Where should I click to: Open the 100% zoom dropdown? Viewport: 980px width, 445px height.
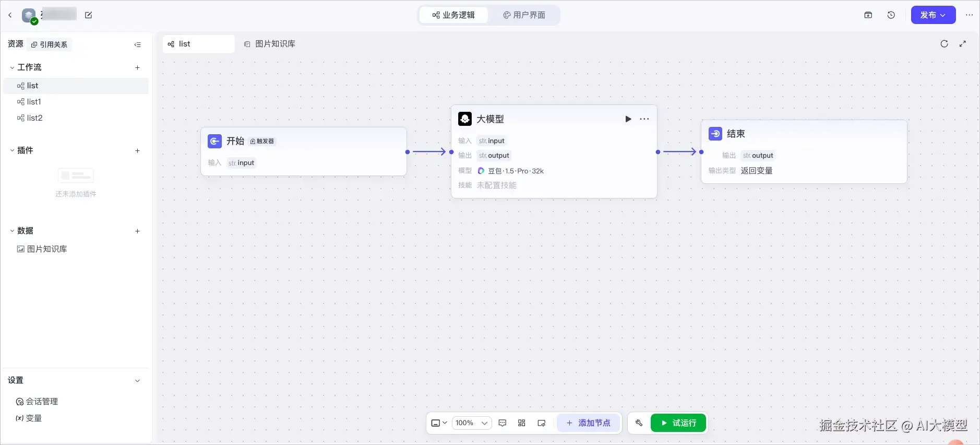(x=472, y=423)
